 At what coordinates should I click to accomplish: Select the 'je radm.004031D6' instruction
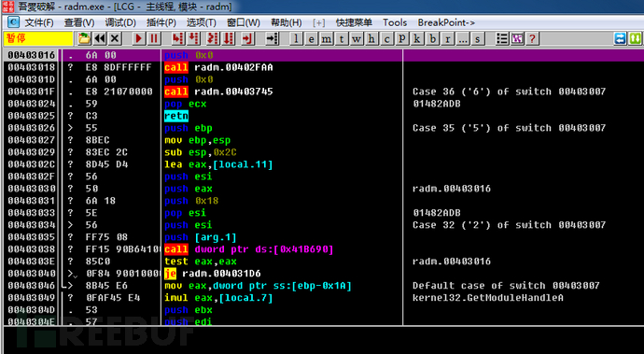pos(213,274)
